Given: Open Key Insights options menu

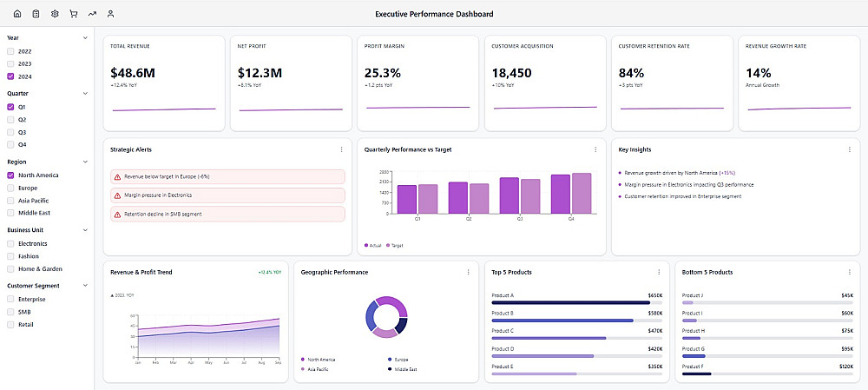Looking at the screenshot, I should click(x=850, y=149).
